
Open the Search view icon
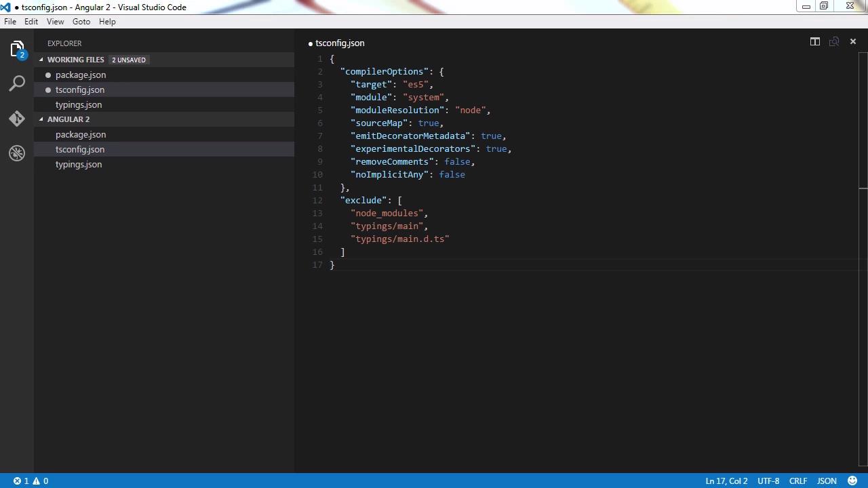tap(17, 84)
